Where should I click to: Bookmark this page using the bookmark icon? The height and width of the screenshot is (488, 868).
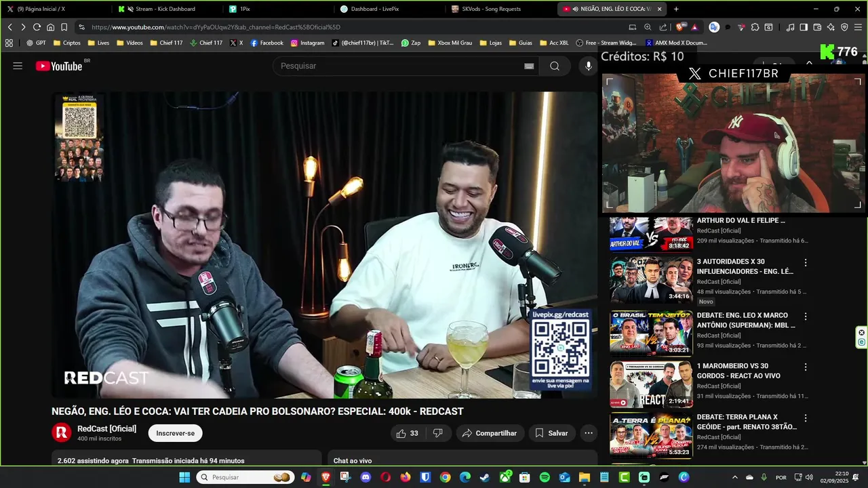[x=64, y=27]
